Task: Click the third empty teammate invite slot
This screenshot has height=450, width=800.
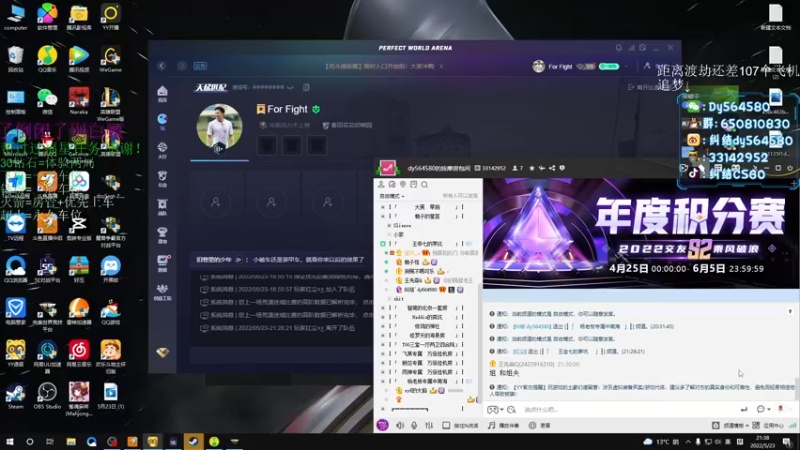Action: (x=328, y=203)
